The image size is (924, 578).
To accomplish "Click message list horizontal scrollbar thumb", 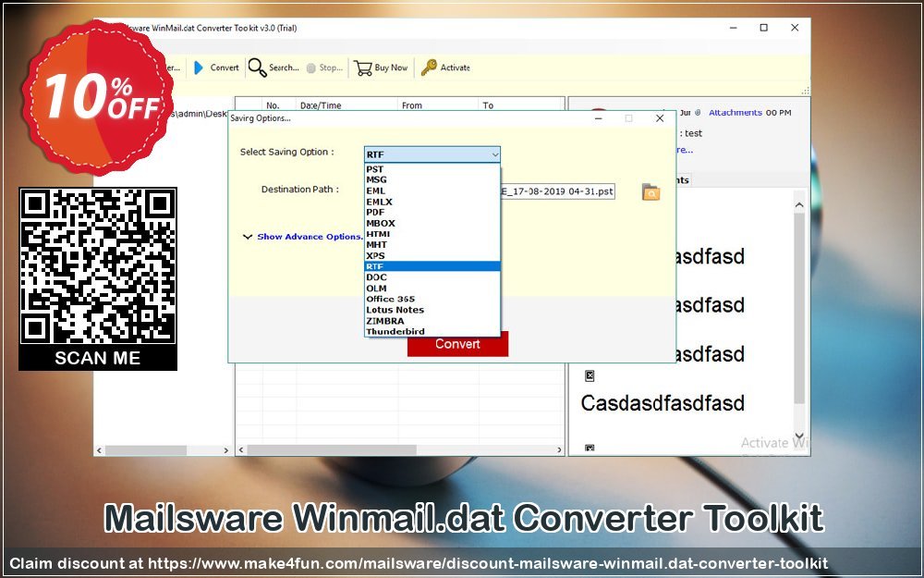I will pos(332,450).
